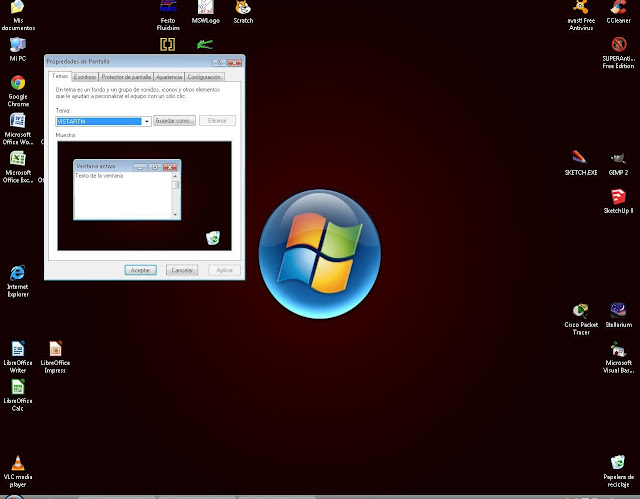Launch GIMP 2 desktop icon
This screenshot has height=499, width=640.
[618, 163]
